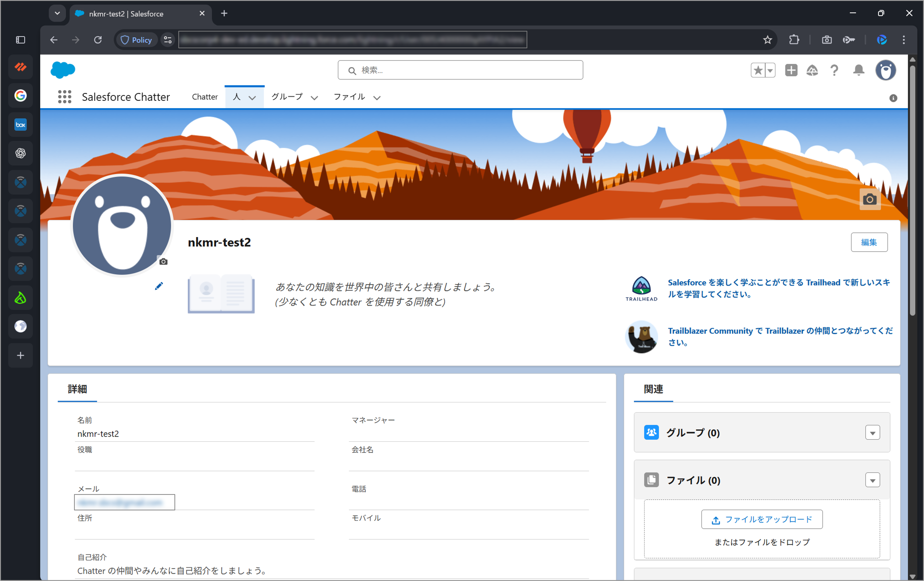Click the ファイルをアップロード button
924x581 pixels.
[762, 519]
